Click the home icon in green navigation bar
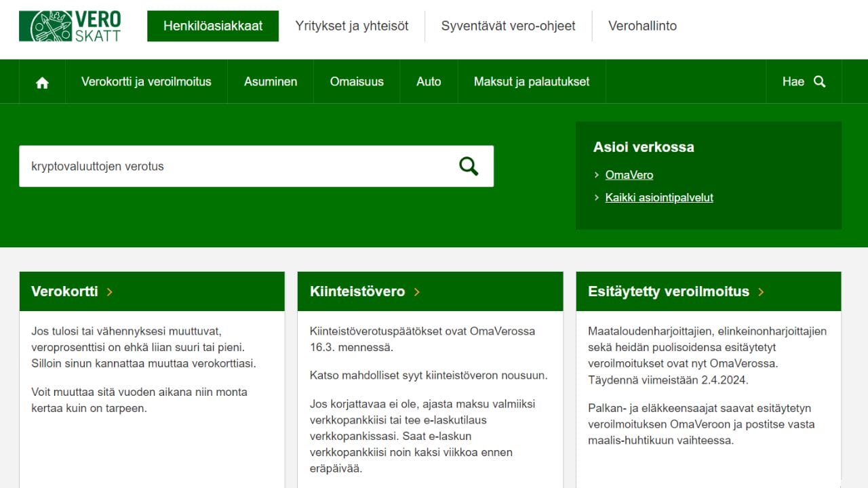The width and height of the screenshot is (868, 488). tap(42, 81)
